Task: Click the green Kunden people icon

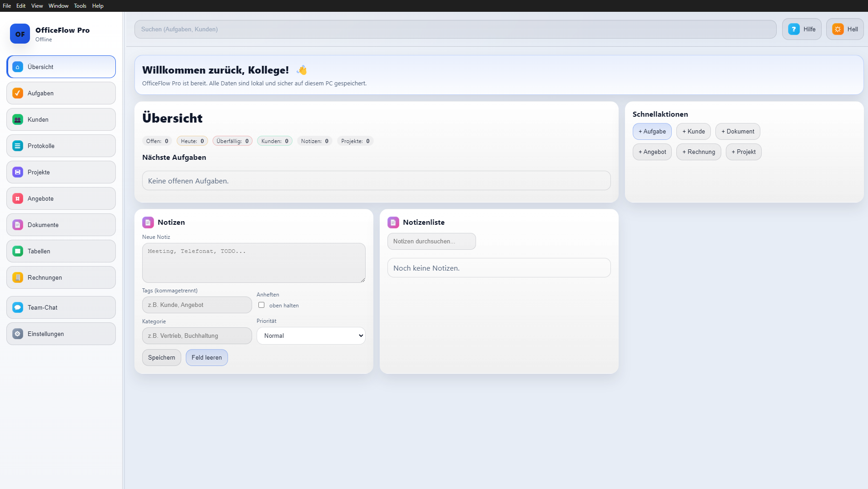Action: [x=18, y=119]
